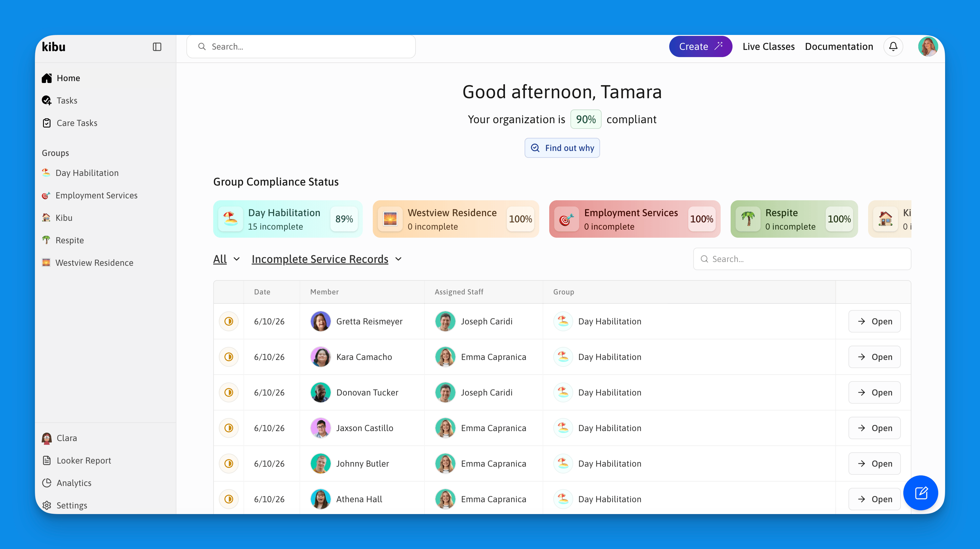The image size is (980, 549).
Task: Select Day Habilitation compliance card
Action: 288,219
